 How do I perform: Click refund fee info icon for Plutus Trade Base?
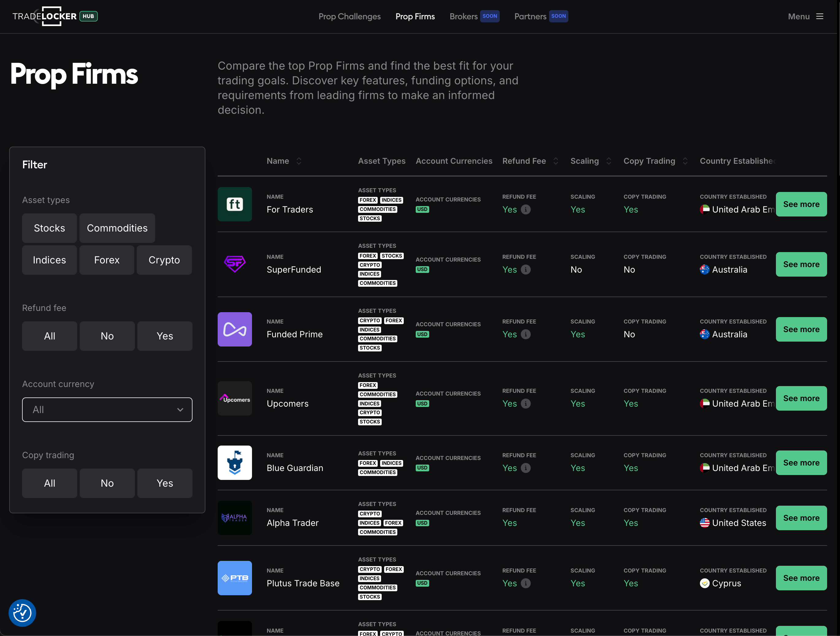point(525,583)
